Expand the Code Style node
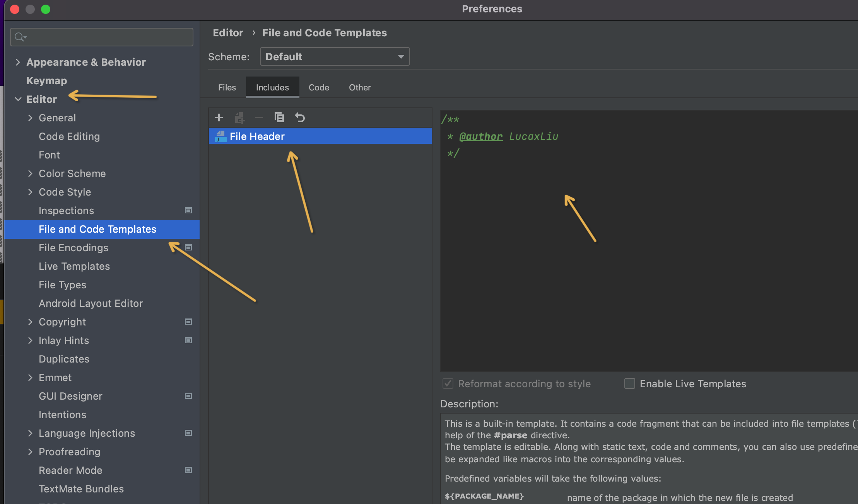 (x=30, y=192)
